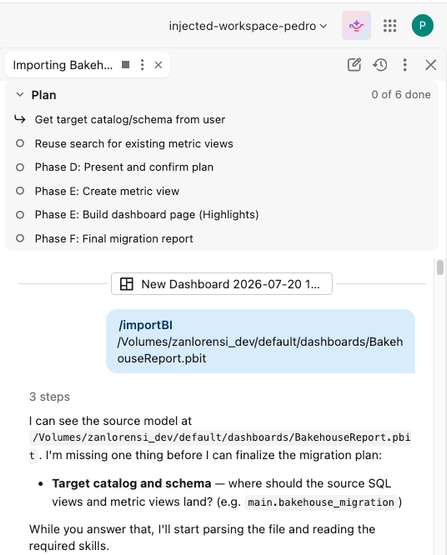Open the chat history clock icon
The width and height of the screenshot is (447, 555).
point(380,65)
